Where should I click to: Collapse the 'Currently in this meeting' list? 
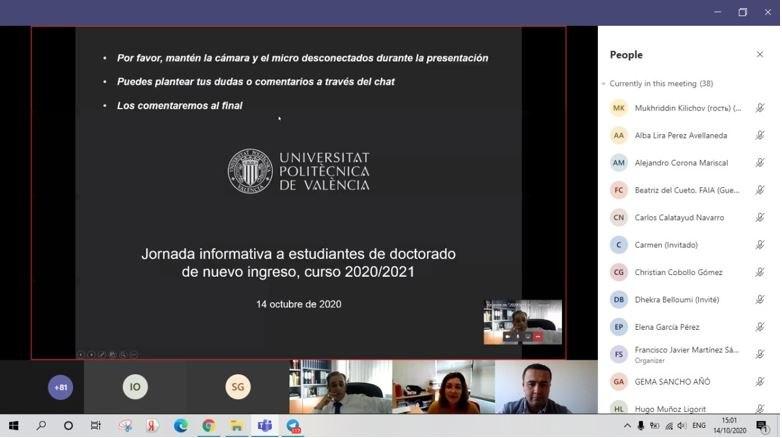(x=604, y=84)
